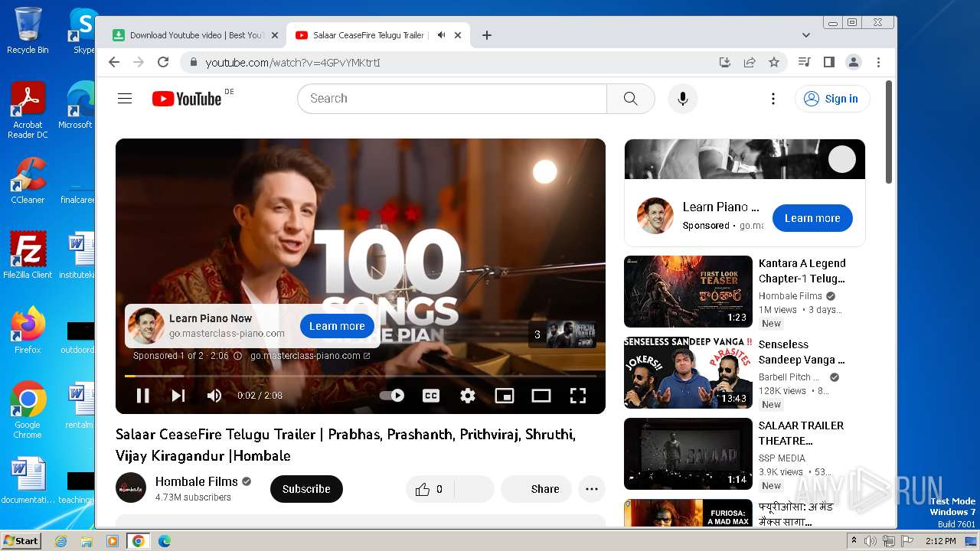The image size is (980, 551).
Task: Share this page icon in omnibox
Action: [x=750, y=62]
